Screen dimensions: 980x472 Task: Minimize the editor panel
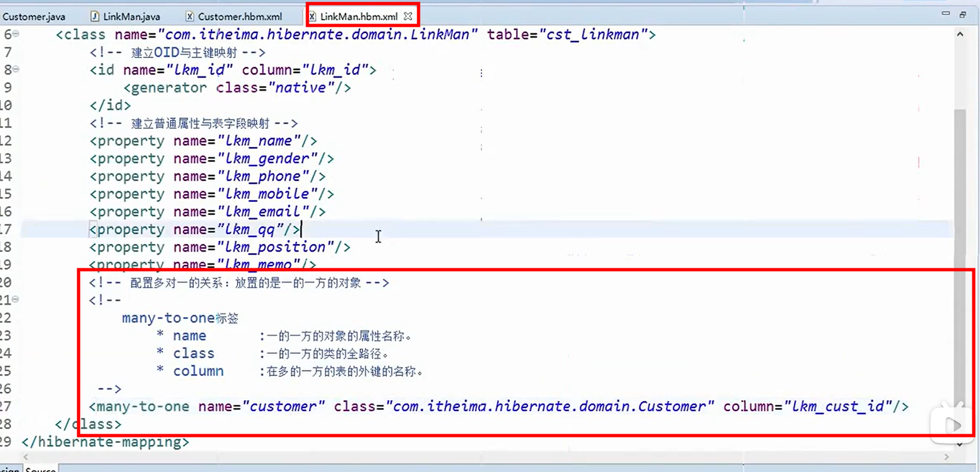(x=946, y=14)
